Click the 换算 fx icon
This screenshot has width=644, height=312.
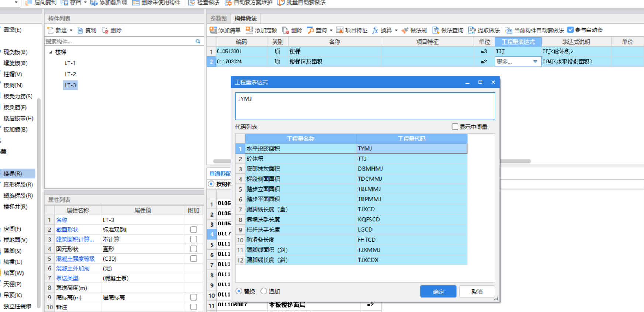click(x=375, y=30)
